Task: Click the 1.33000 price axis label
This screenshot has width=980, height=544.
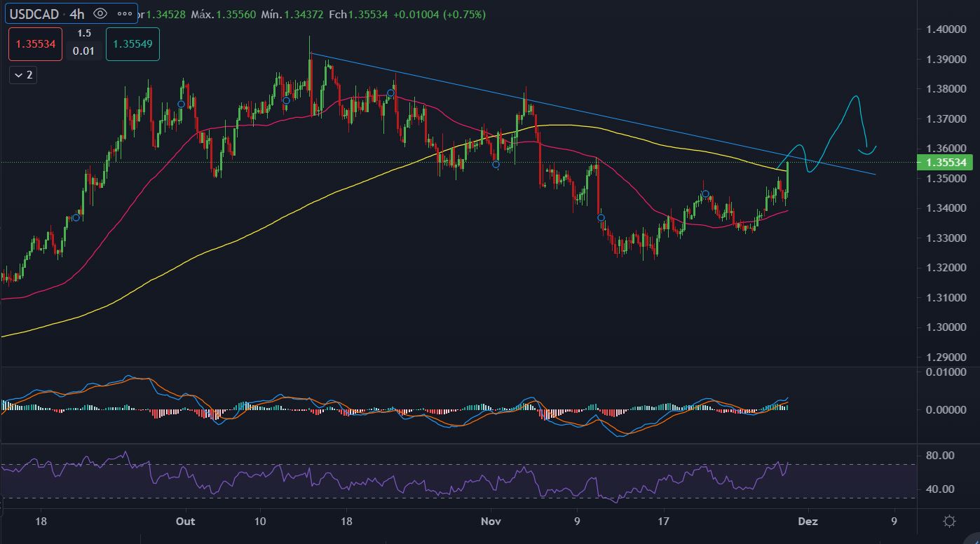Action: 946,238
